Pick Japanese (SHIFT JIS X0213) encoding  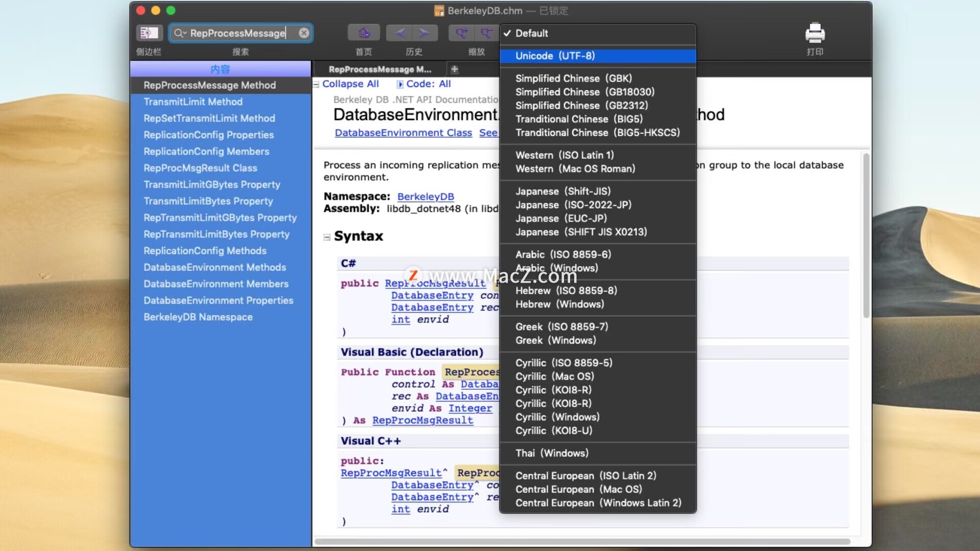(598, 232)
